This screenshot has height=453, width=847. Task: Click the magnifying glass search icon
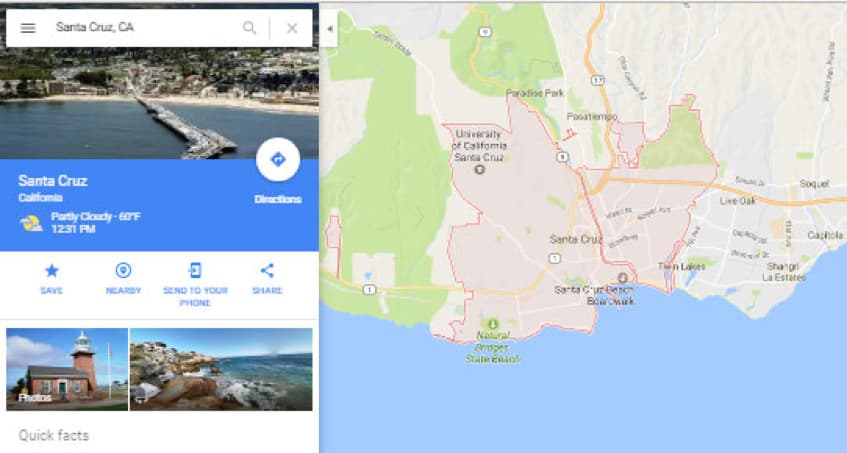(249, 28)
